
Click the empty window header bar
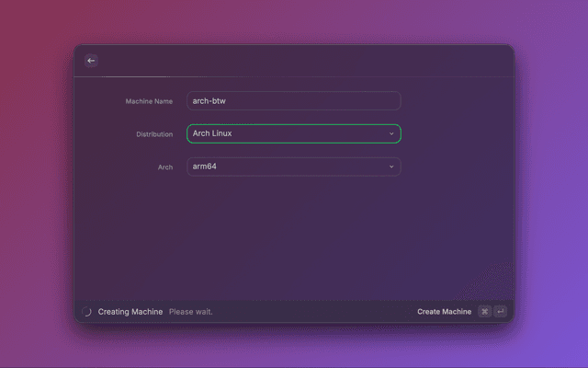pos(294,61)
